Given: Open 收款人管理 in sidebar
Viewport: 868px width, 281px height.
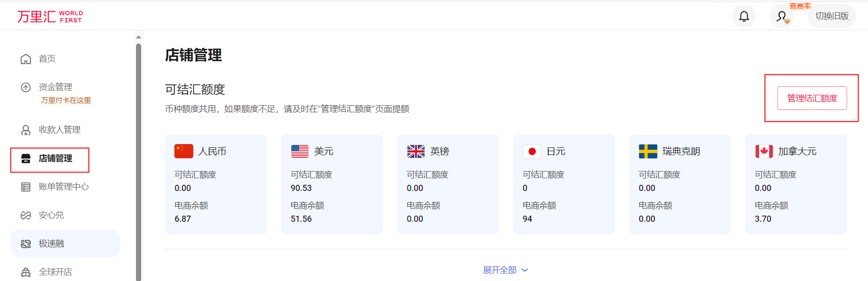Looking at the screenshot, I should tap(60, 130).
